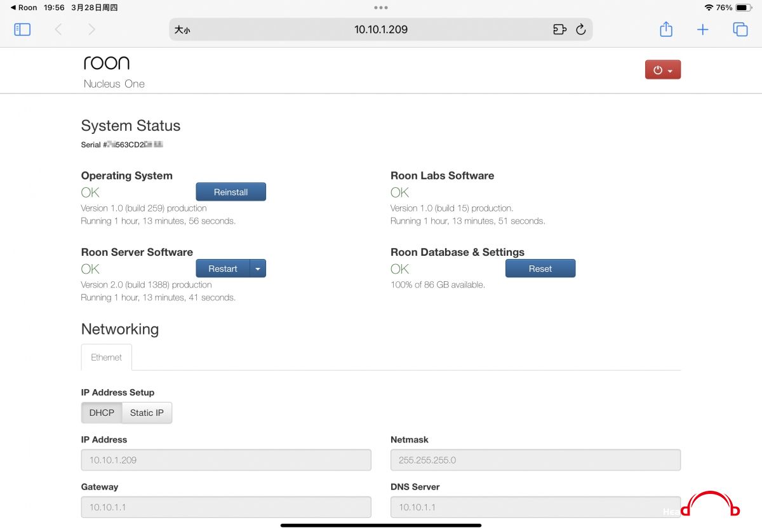
Task: Switch IP setup to DHCP
Action: click(102, 413)
